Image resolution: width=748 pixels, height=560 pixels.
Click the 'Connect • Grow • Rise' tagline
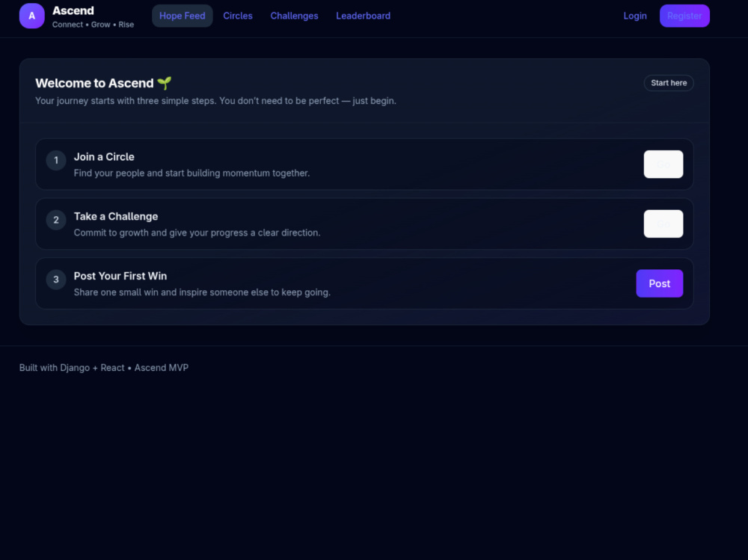coord(93,25)
